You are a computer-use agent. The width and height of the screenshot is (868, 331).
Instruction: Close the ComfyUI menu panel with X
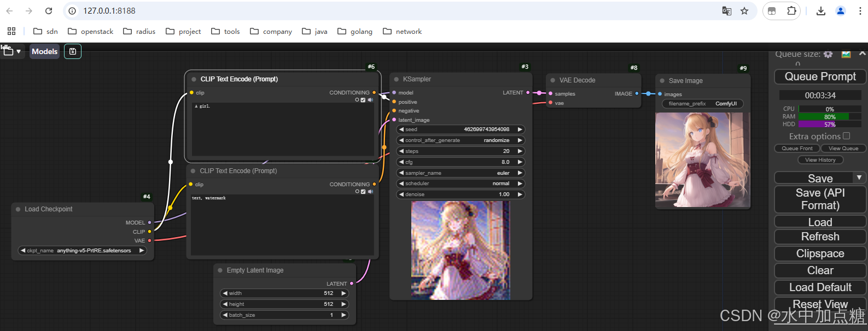[x=863, y=53]
